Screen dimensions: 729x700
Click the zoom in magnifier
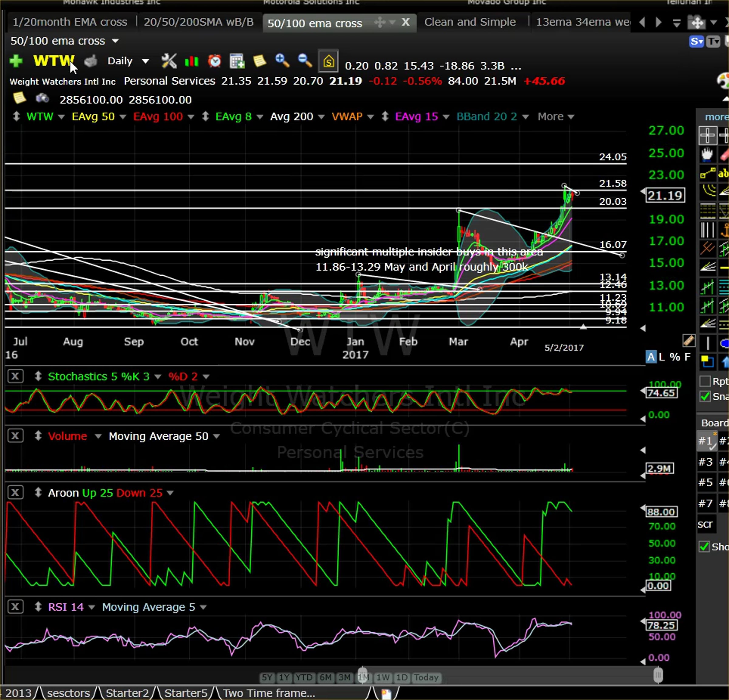click(282, 60)
